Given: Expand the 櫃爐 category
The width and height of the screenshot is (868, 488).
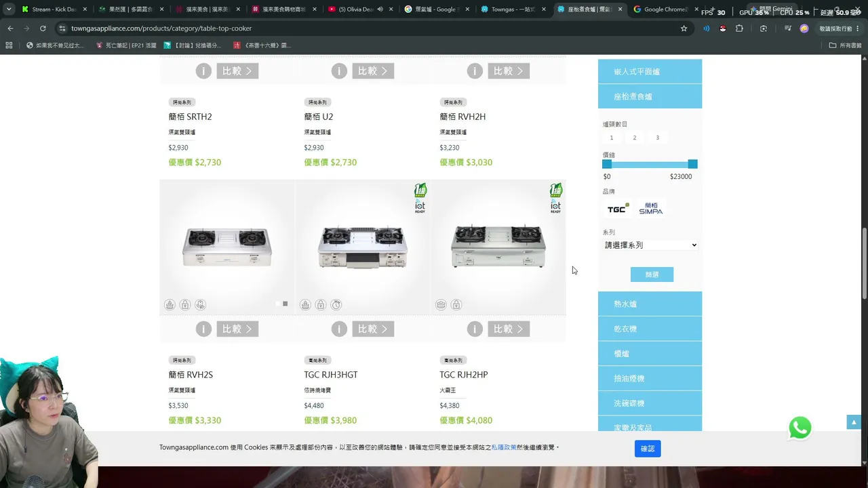Looking at the screenshot, I should [650, 354].
